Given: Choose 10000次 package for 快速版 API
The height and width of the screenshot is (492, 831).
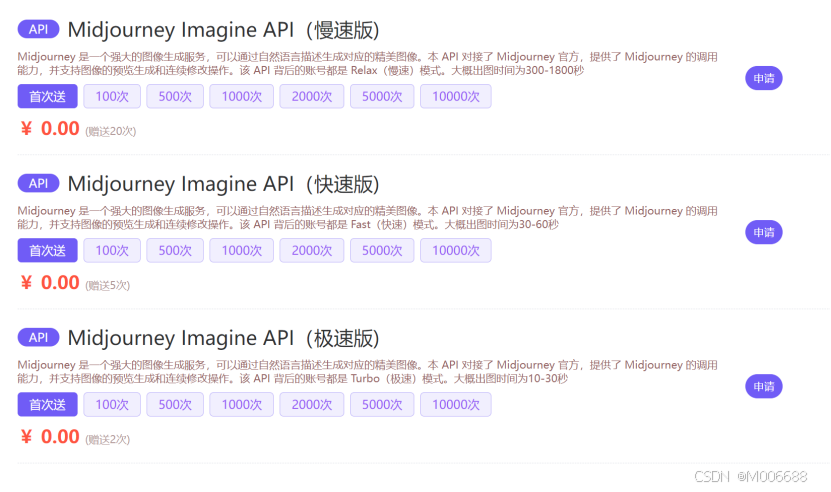Looking at the screenshot, I should point(456,250).
